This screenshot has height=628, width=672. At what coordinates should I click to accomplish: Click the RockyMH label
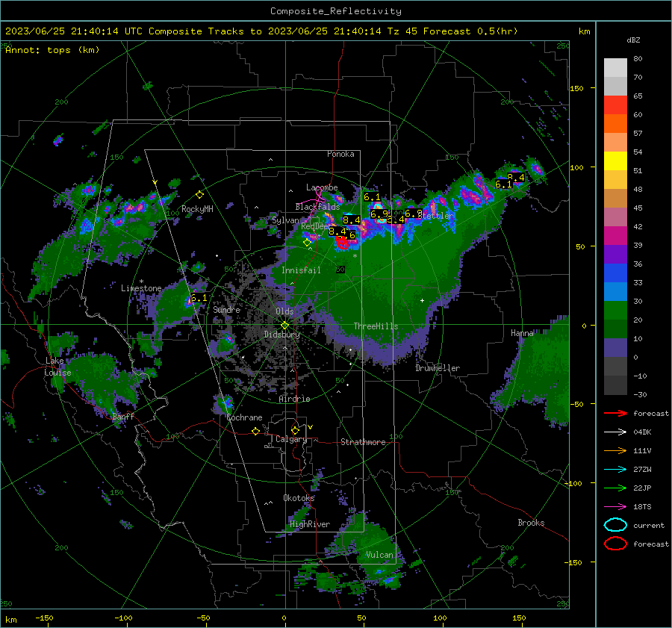coord(197,209)
